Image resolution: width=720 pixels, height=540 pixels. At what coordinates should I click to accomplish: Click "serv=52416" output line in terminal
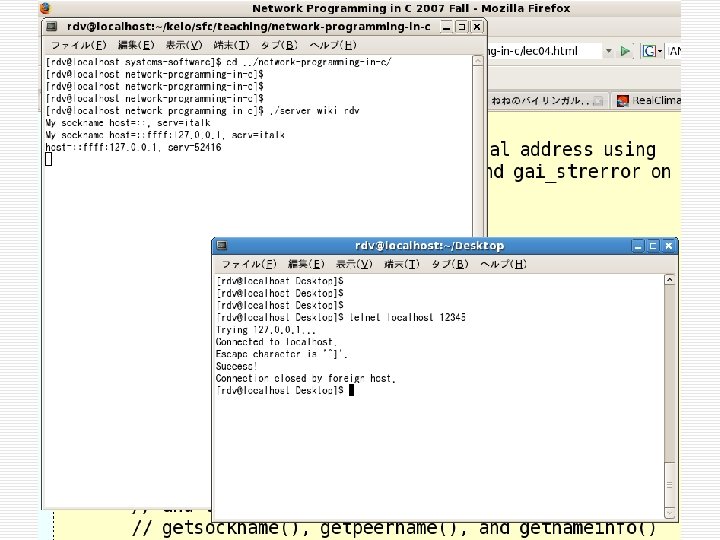click(195, 147)
